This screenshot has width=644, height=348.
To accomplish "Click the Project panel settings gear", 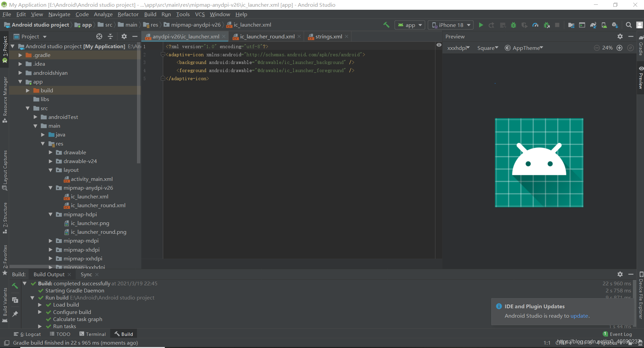I will 124,36.
